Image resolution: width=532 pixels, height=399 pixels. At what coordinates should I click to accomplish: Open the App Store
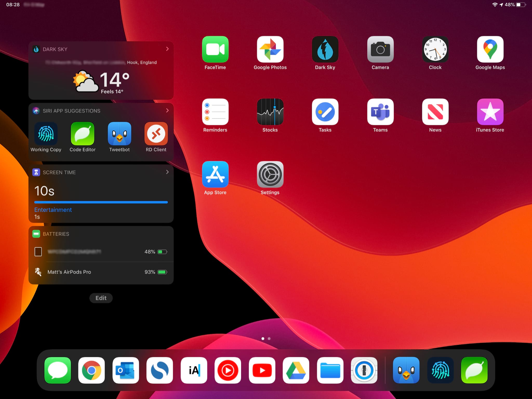click(x=215, y=174)
